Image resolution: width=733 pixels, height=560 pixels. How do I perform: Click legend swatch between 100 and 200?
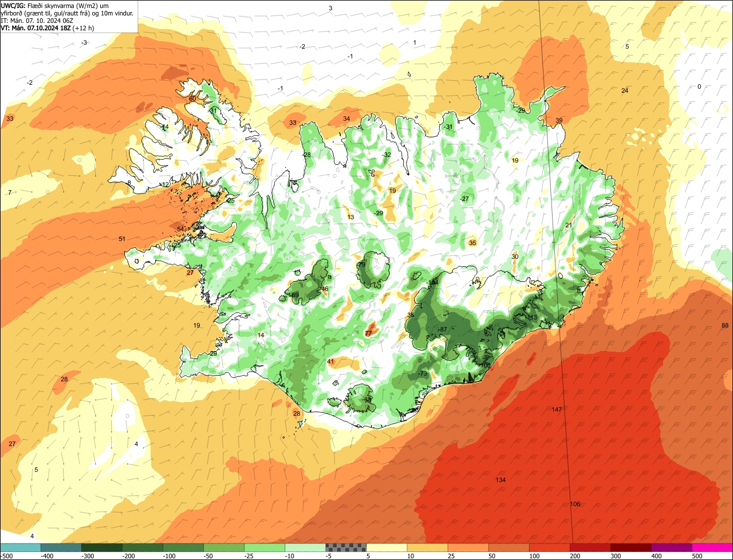550,547
